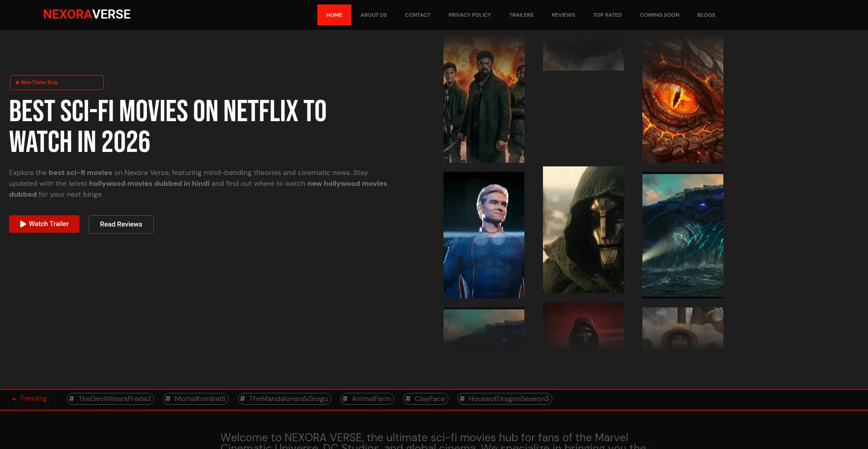868x449 pixels.
Task: Open the Blogs page
Action: [x=706, y=15]
